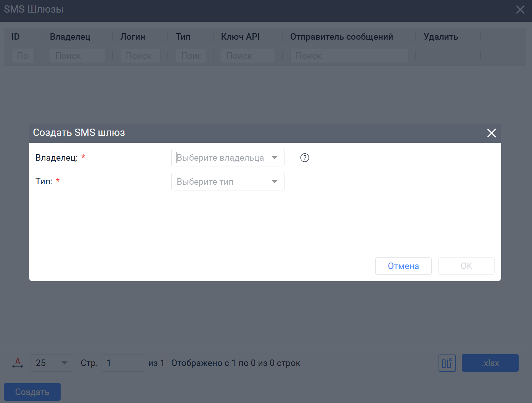The width and height of the screenshot is (532, 403).
Task: Export table with .xlsx button
Action: 490,363
